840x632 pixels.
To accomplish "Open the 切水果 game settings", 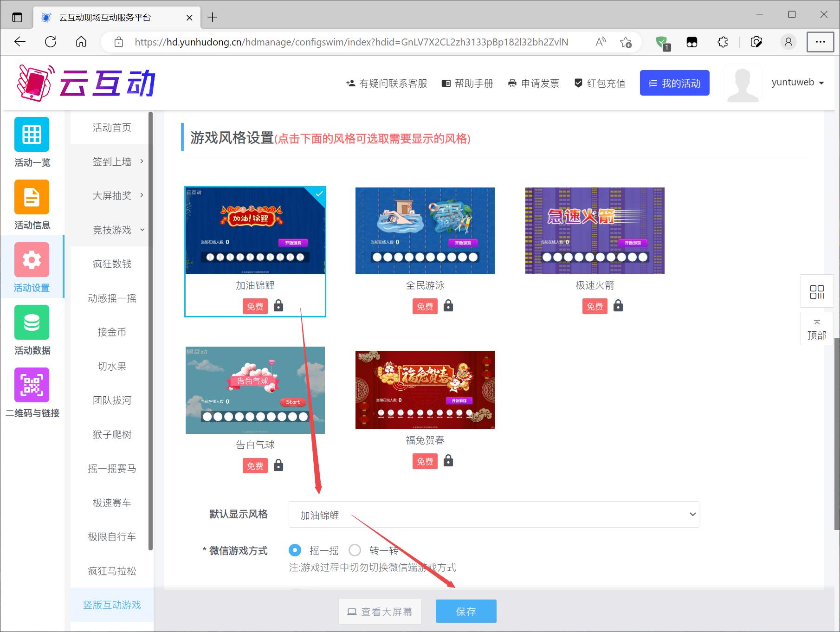I will click(x=112, y=366).
